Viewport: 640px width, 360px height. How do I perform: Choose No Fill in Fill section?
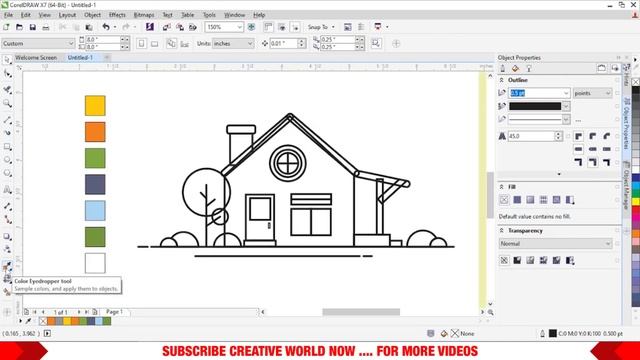coord(504,200)
